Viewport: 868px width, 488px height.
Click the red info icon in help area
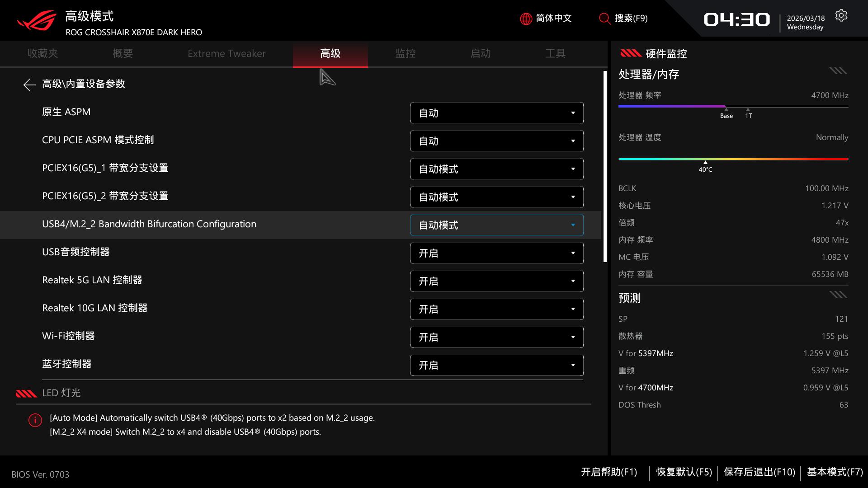click(35, 420)
